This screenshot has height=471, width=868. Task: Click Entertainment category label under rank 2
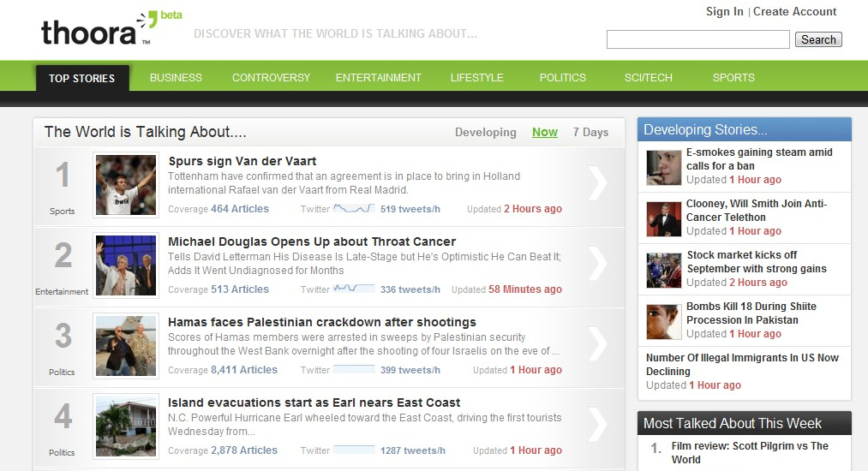(x=62, y=291)
